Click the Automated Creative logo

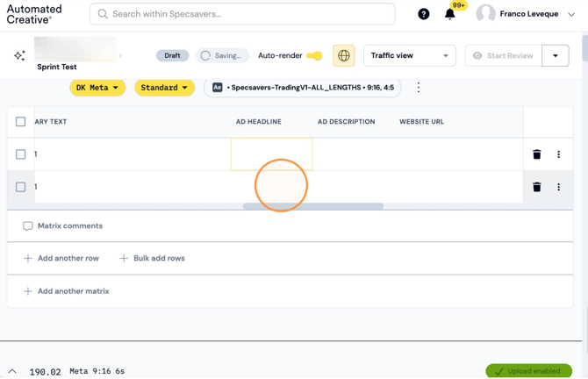(34, 14)
